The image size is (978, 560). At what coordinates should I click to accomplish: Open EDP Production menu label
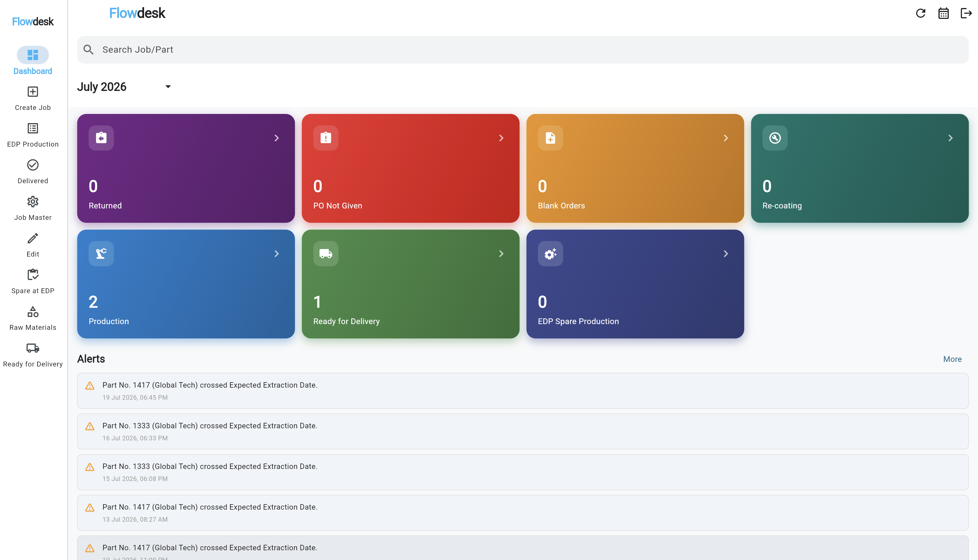point(33,144)
